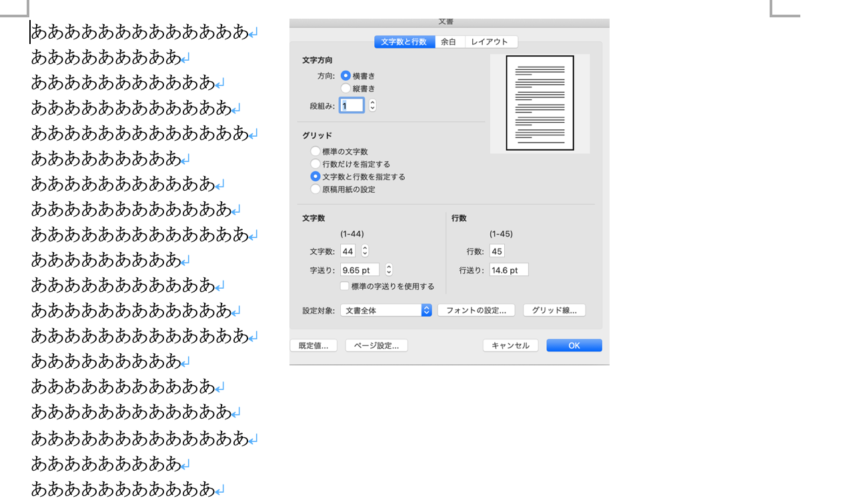The image size is (859, 504).
Task: Choose 行数だけを指定する grid option
Action: [315, 164]
